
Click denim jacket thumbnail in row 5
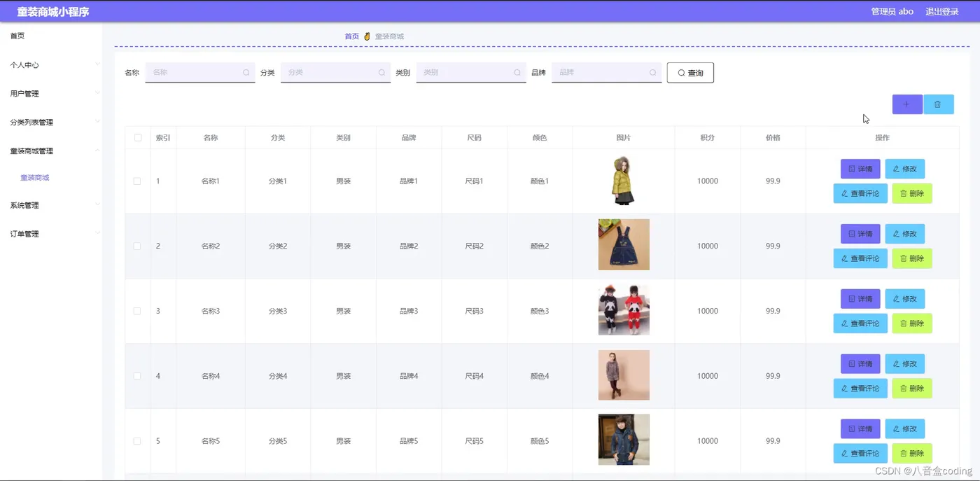tap(624, 440)
